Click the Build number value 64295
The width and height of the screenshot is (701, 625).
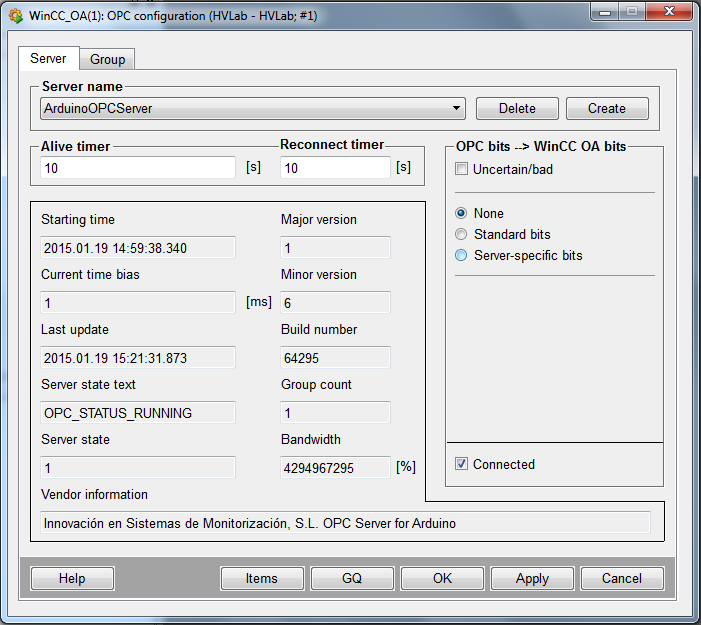coord(335,358)
